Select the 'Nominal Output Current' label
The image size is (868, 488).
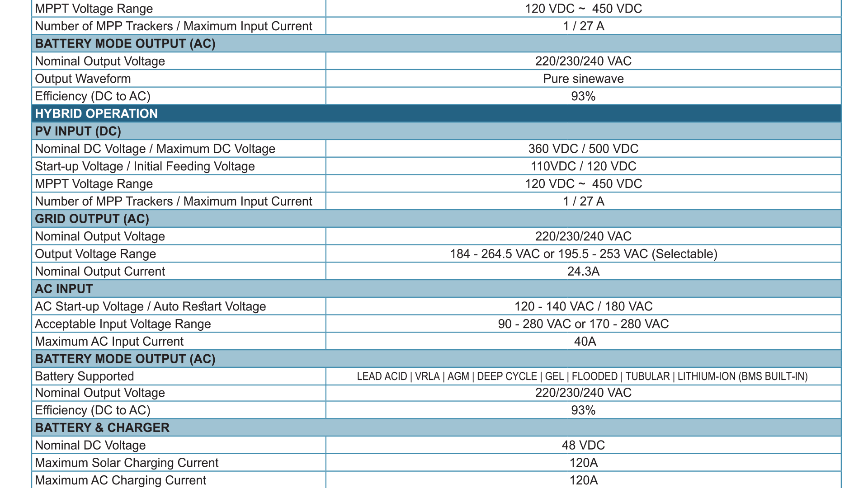click(x=100, y=271)
